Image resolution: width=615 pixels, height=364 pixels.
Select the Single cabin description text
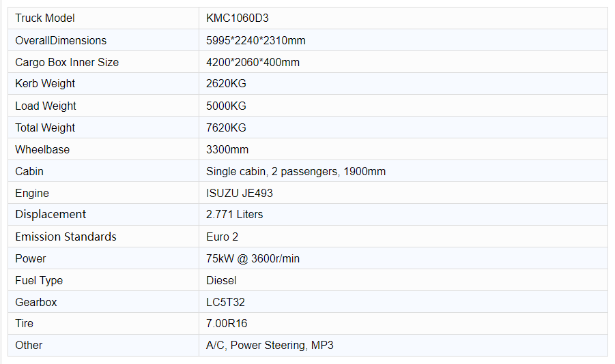tap(296, 171)
